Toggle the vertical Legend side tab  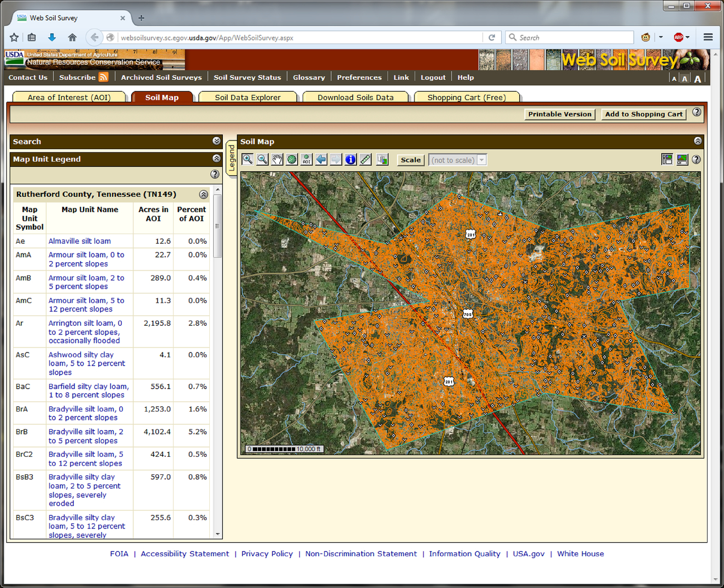coord(231,158)
